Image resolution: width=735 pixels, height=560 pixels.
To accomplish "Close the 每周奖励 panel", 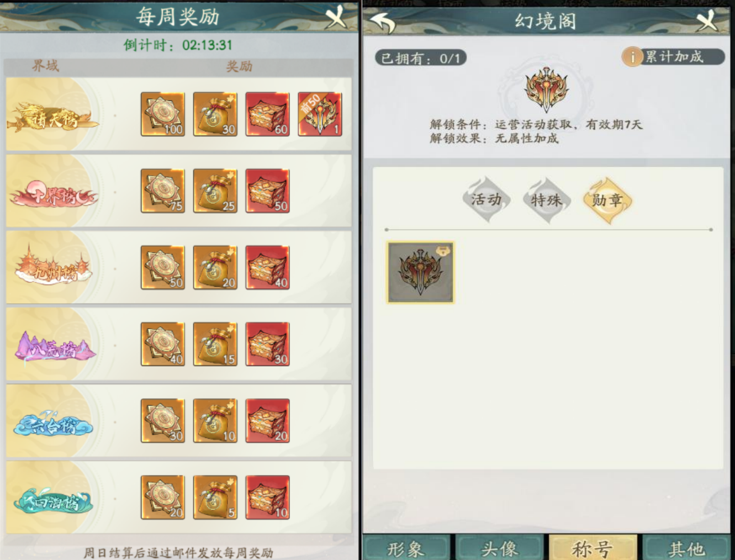I will pyautogui.click(x=336, y=17).
